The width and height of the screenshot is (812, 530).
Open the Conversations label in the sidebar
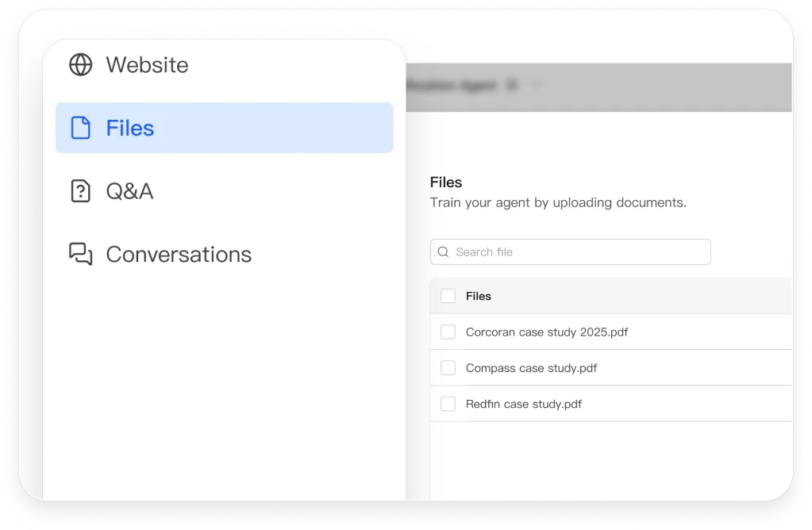(179, 254)
